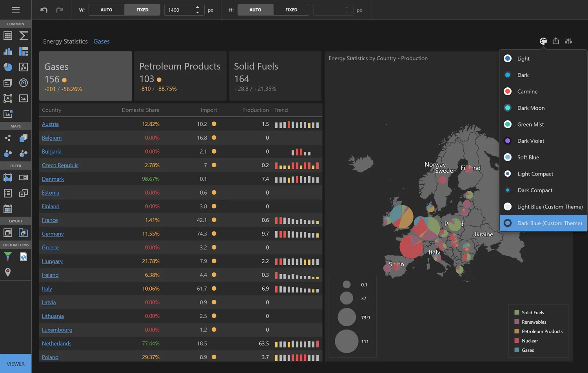Select the Dark Violet theme
The height and width of the screenshot is (373, 588).
click(530, 141)
